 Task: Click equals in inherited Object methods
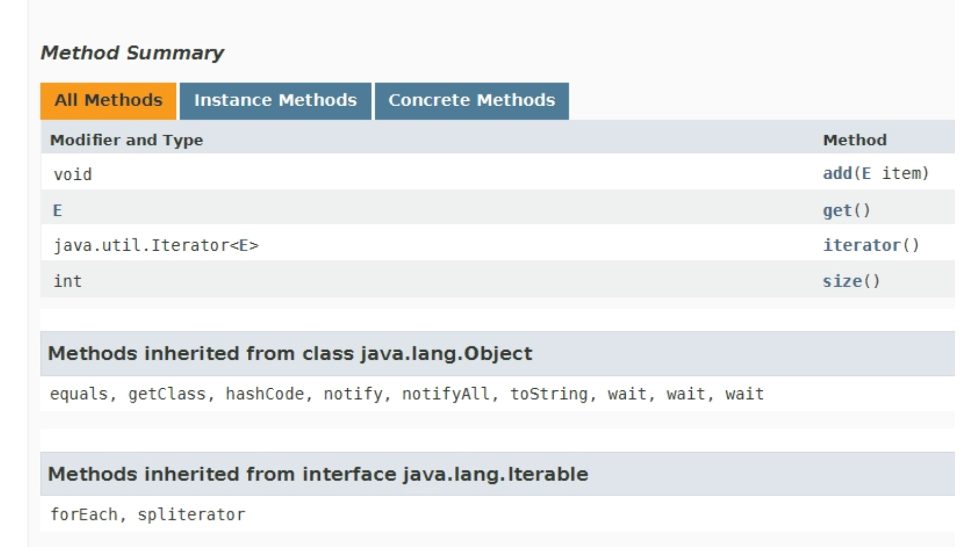(79, 394)
